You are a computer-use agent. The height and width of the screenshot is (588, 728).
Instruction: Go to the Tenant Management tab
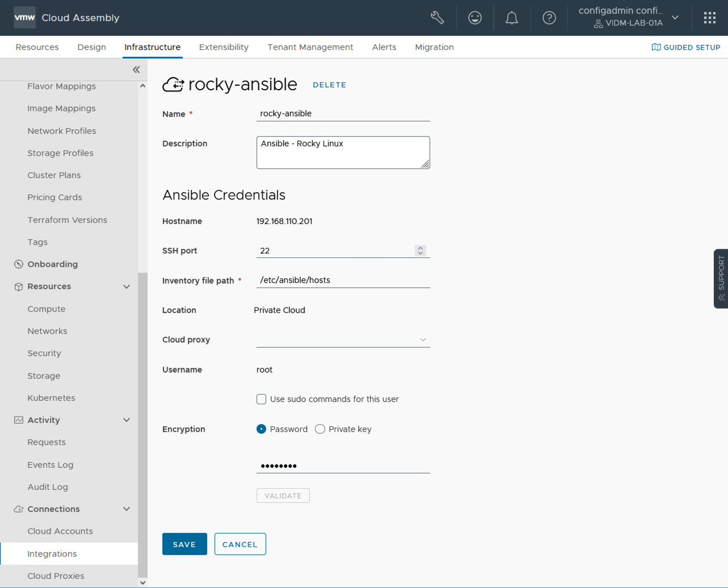pyautogui.click(x=310, y=47)
